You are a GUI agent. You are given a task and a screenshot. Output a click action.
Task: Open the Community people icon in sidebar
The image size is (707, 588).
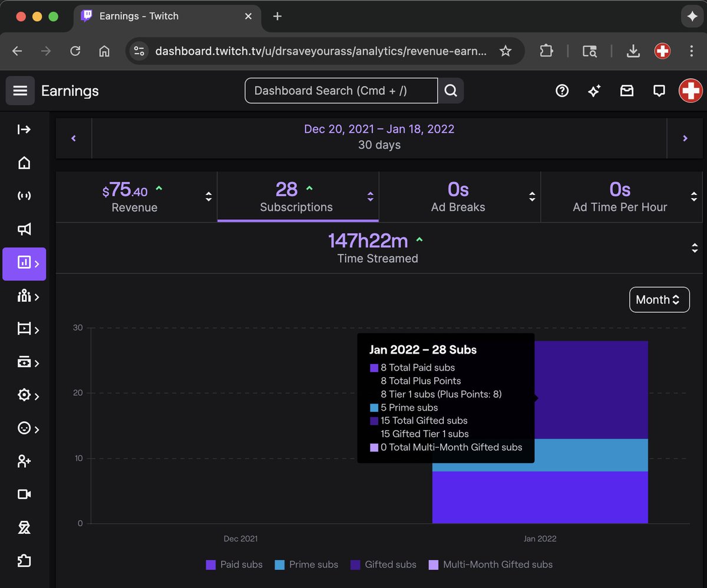[24, 296]
